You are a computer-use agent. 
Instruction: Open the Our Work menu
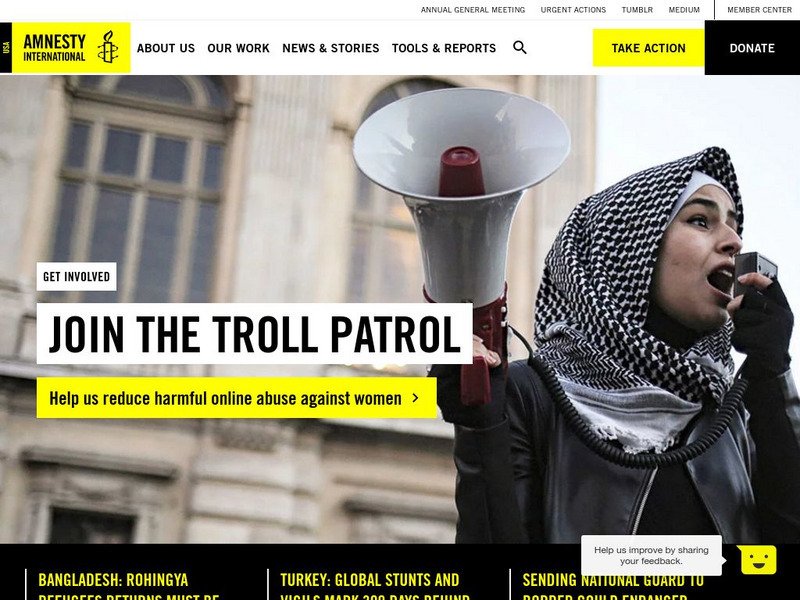(238, 48)
